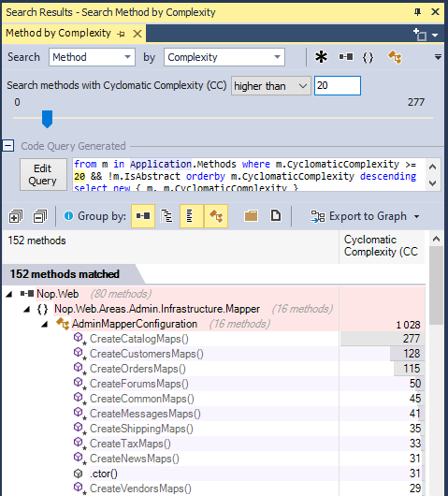Click the collapse all results icon
The width and height of the screenshot is (448, 496).
40,216
